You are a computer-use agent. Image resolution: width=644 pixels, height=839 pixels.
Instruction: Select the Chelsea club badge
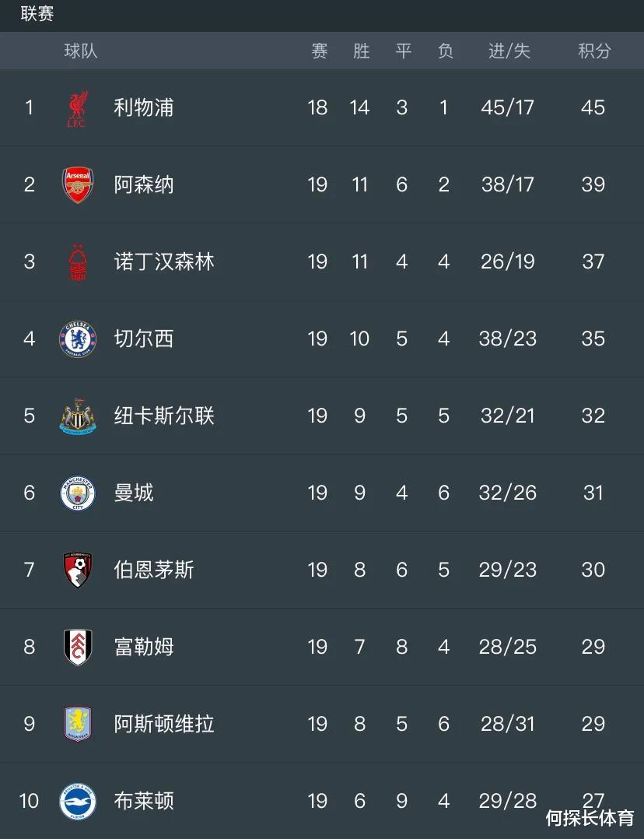click(x=78, y=339)
